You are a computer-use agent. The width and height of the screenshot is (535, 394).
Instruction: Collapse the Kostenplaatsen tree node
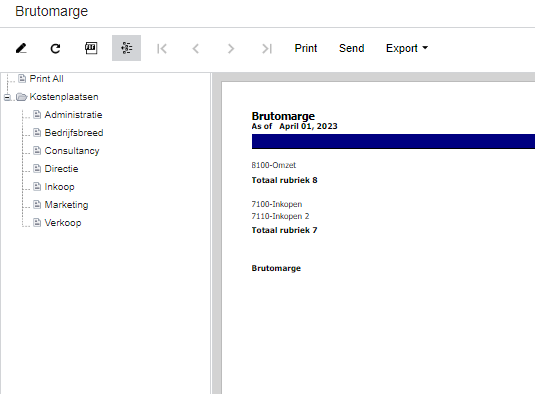(x=7, y=97)
